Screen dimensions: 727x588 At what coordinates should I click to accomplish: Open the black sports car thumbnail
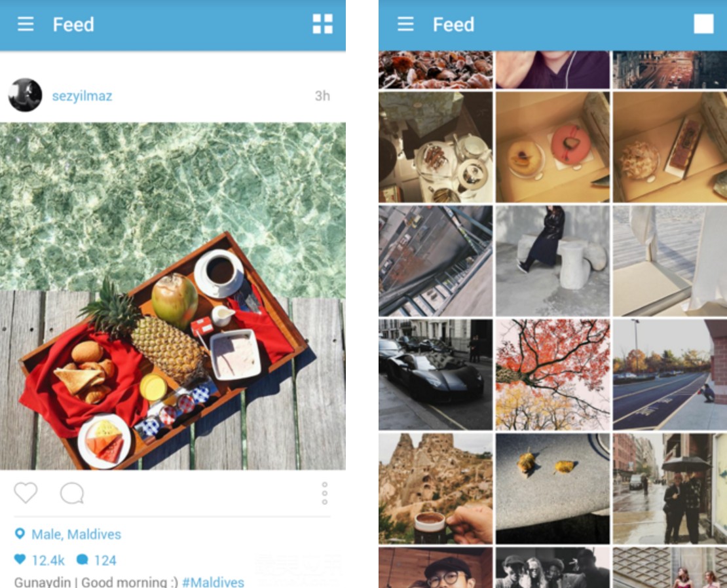tap(436, 375)
